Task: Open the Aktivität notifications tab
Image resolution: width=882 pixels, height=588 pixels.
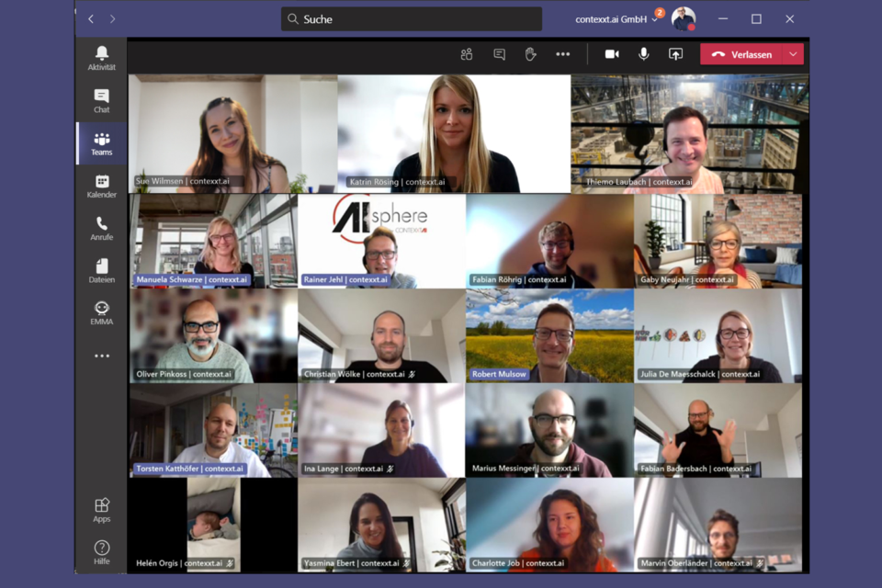Action: pyautogui.click(x=101, y=58)
